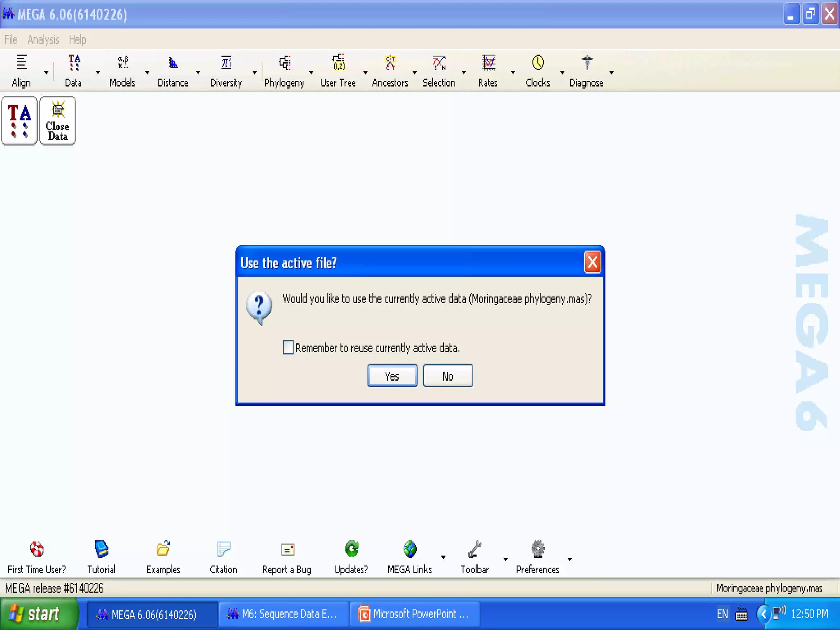Switch to M6: Sequence Data Explorer taskbar item
This screenshot has height=630, width=840.
click(x=283, y=614)
